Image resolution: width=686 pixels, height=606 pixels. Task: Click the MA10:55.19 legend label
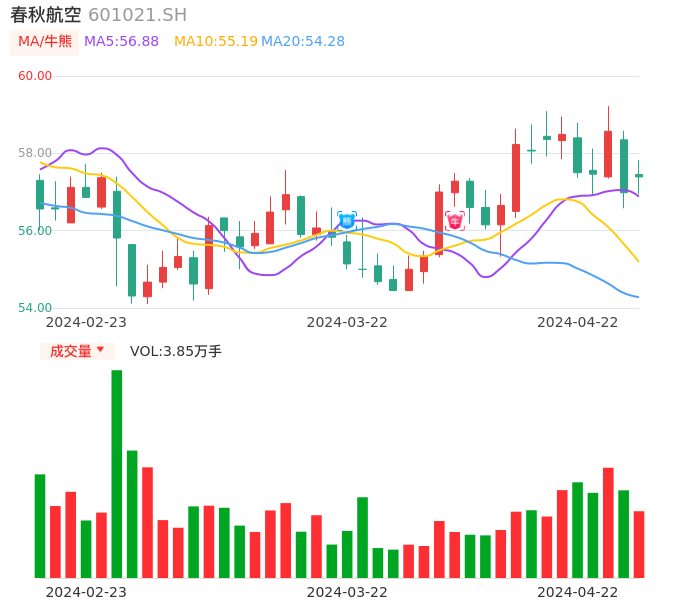click(x=215, y=42)
